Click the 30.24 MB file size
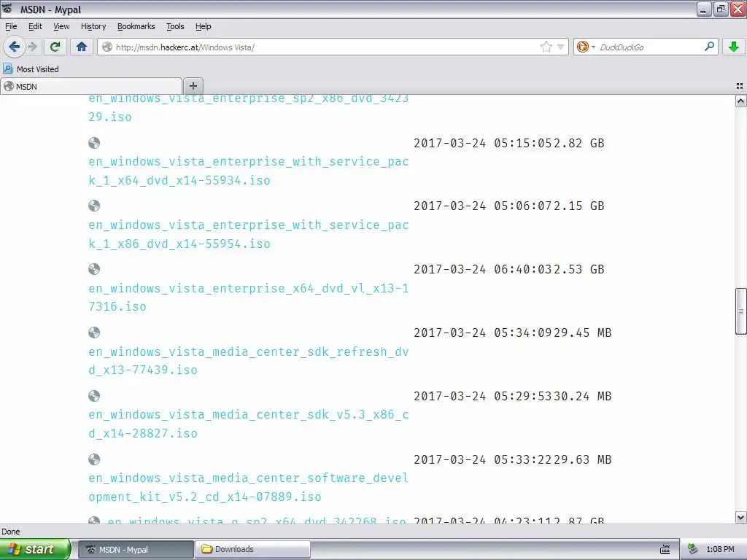This screenshot has height=560, width=747. 582,396
